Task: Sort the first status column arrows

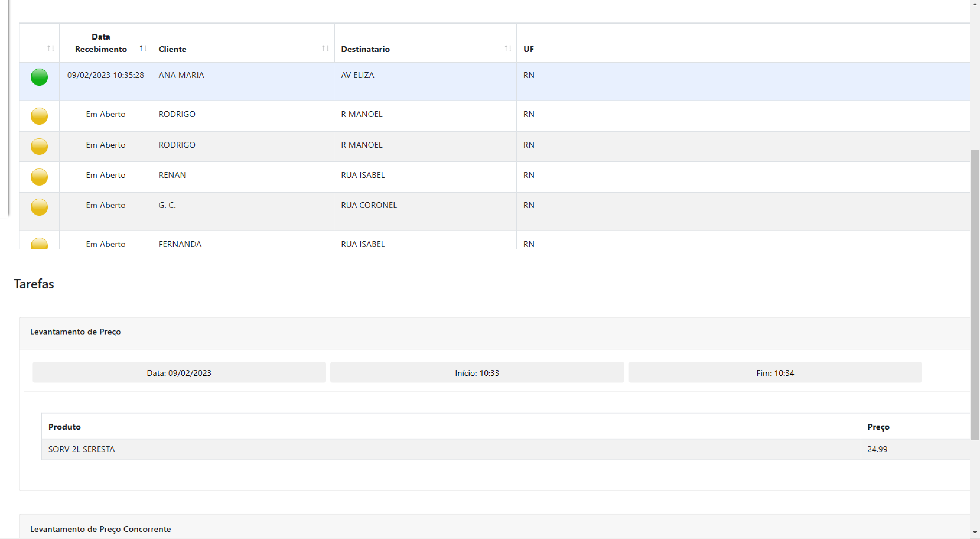Action: coord(51,48)
